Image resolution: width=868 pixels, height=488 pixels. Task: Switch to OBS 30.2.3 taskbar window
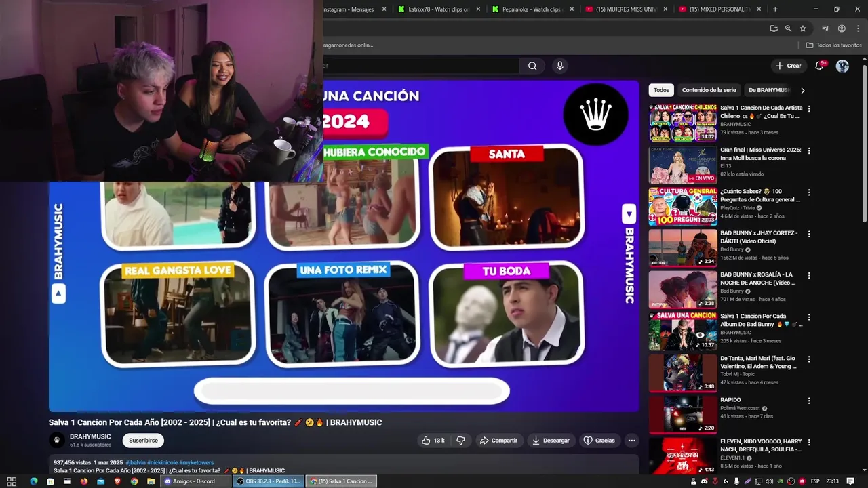pyautogui.click(x=269, y=481)
